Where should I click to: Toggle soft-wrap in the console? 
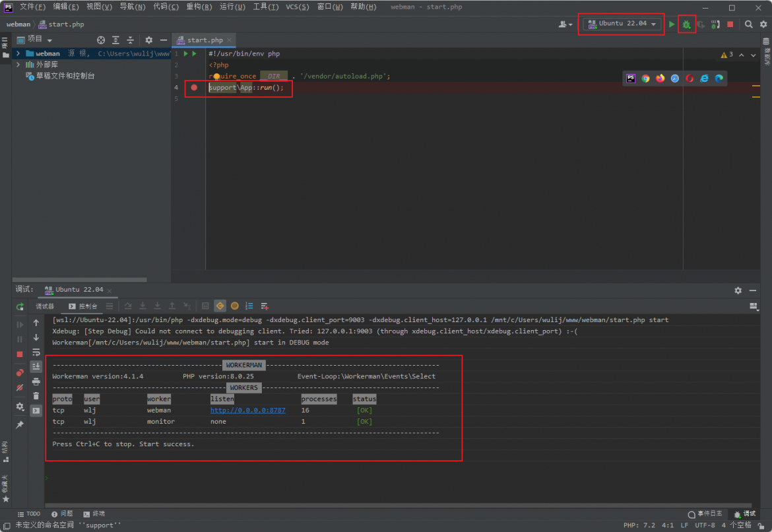36,352
